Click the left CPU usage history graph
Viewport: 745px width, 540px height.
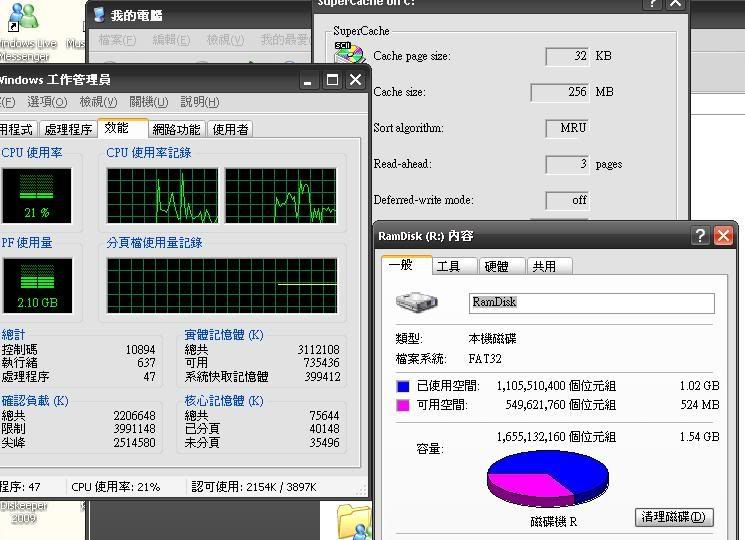pos(162,195)
